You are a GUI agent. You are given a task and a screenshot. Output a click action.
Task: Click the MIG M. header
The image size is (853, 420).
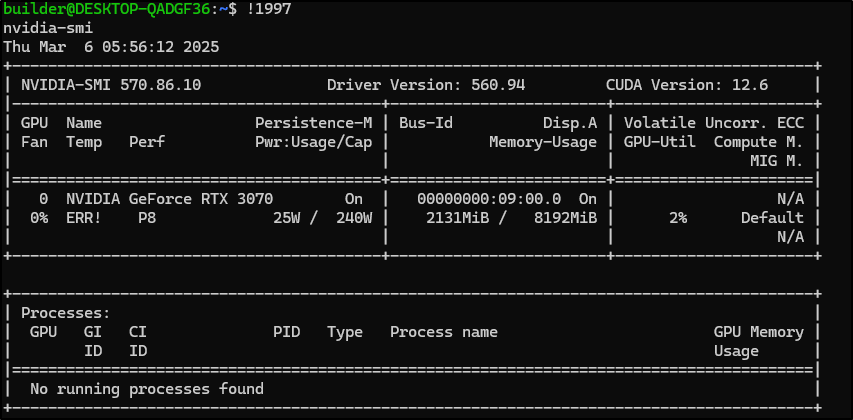pyautogui.click(x=777, y=162)
